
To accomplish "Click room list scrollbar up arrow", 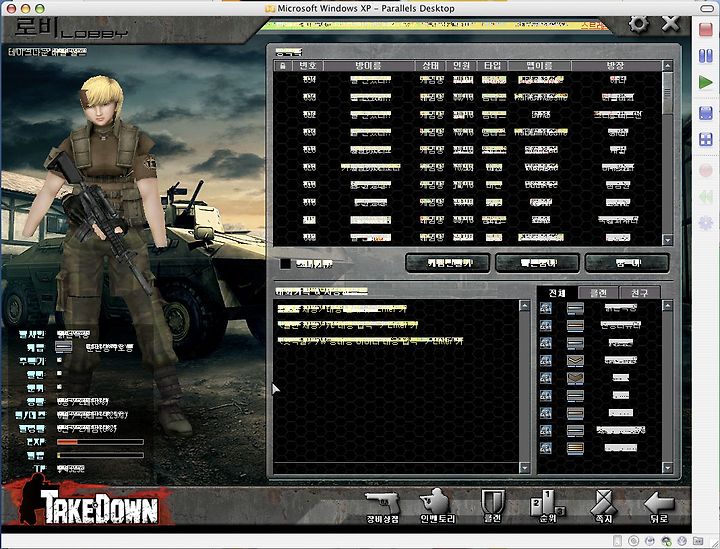I will [x=668, y=66].
